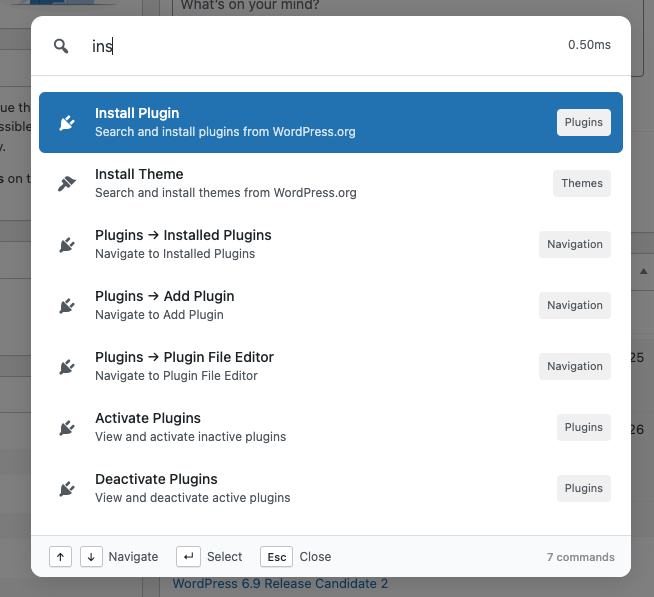Go to Plugins → Add Plugin

point(300,306)
